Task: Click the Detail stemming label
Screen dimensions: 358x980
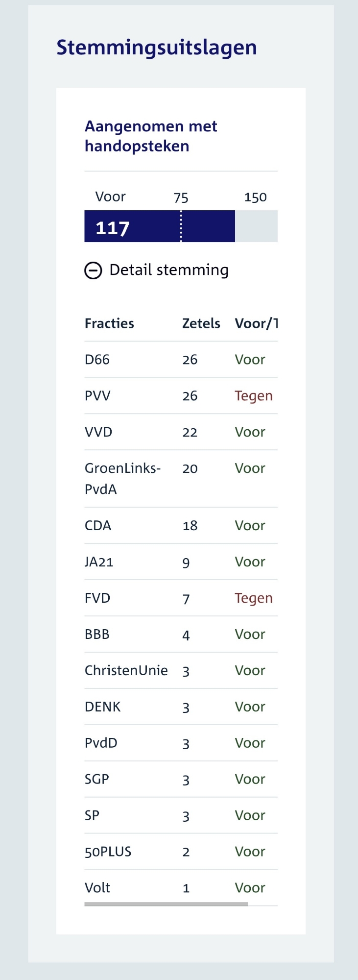Action: pyautogui.click(x=169, y=270)
